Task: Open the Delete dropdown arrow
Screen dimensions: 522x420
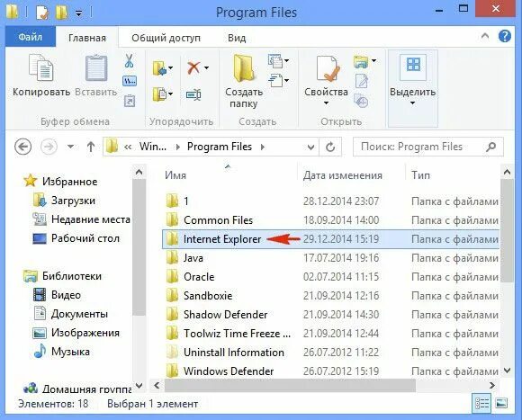Action: pyautogui.click(x=206, y=67)
